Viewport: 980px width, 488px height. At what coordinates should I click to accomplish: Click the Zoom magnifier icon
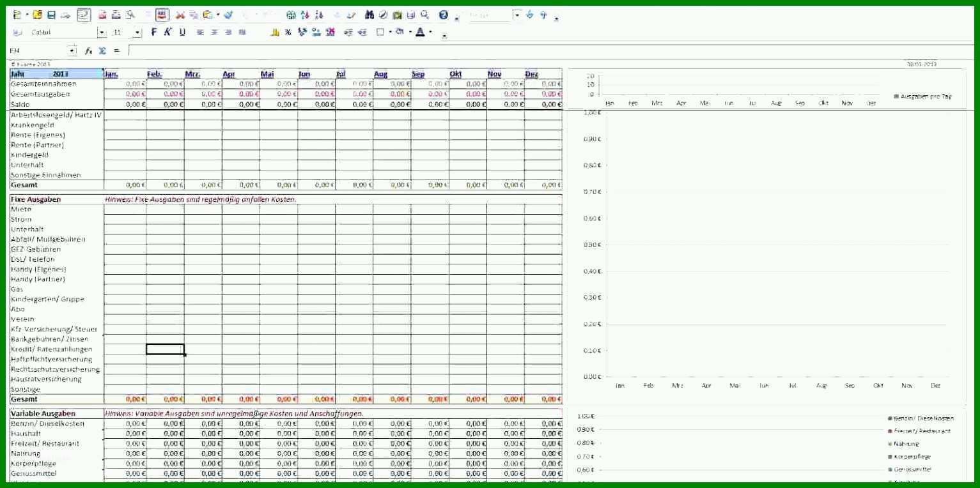pyautogui.click(x=425, y=15)
